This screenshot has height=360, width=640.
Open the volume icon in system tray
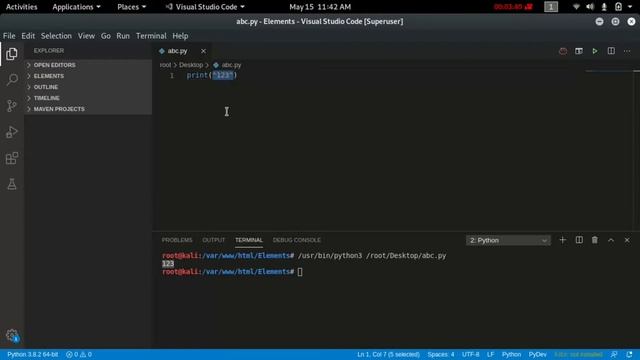pyautogui.click(x=590, y=7)
